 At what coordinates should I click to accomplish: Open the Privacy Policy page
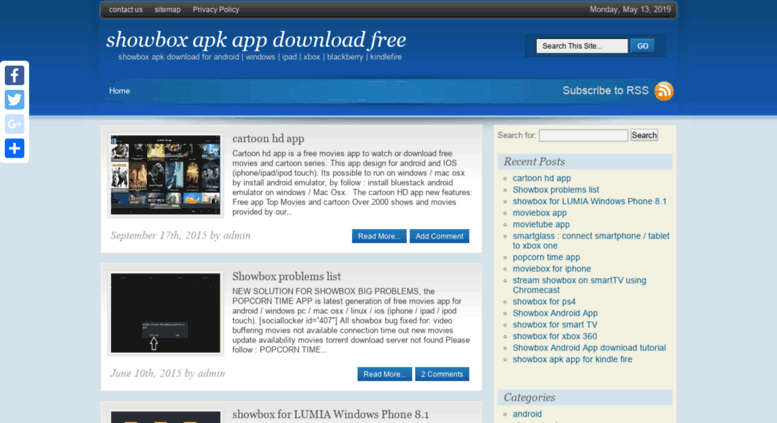216,9
